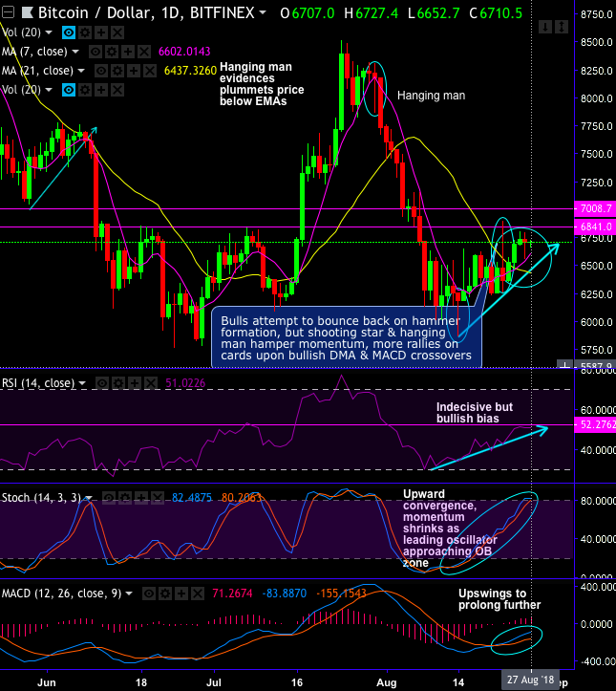Open MA (21, close) settings gear
This screenshot has height=691, width=616.
point(117,71)
